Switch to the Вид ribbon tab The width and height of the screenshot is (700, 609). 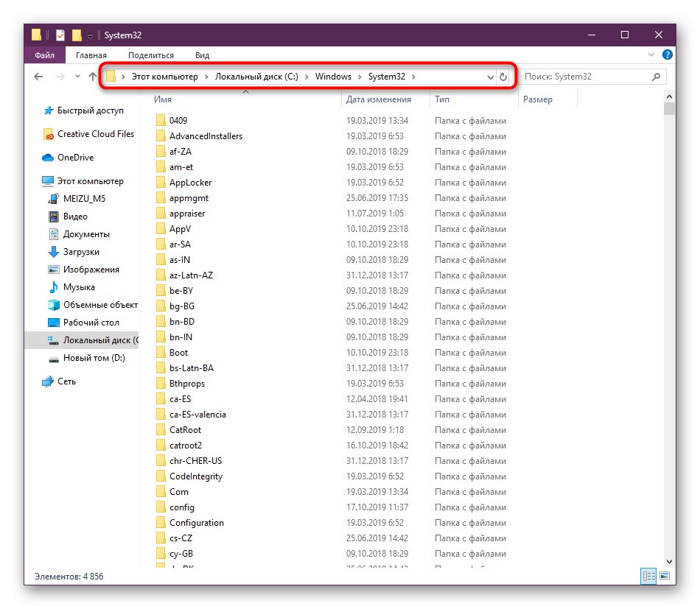tap(202, 55)
